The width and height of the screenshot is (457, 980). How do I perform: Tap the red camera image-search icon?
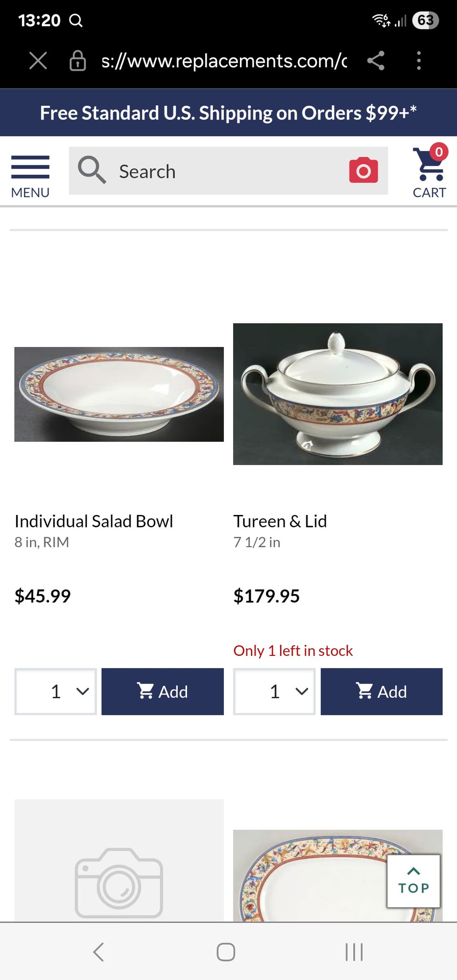pyautogui.click(x=363, y=170)
